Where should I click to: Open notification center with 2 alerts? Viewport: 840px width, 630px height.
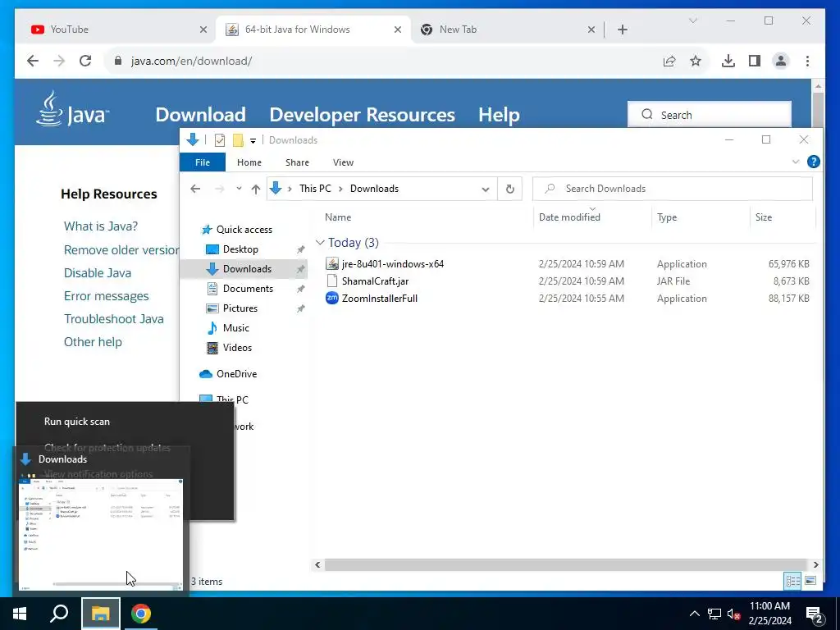point(815,614)
